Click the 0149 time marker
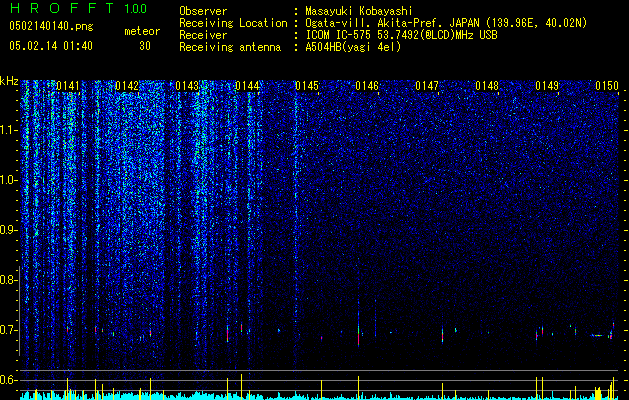Image resolution: width=629 pixels, height=400 pixels. tap(547, 86)
